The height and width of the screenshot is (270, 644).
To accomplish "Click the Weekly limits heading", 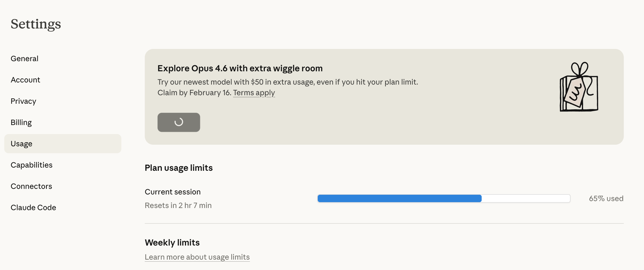I will point(172,243).
